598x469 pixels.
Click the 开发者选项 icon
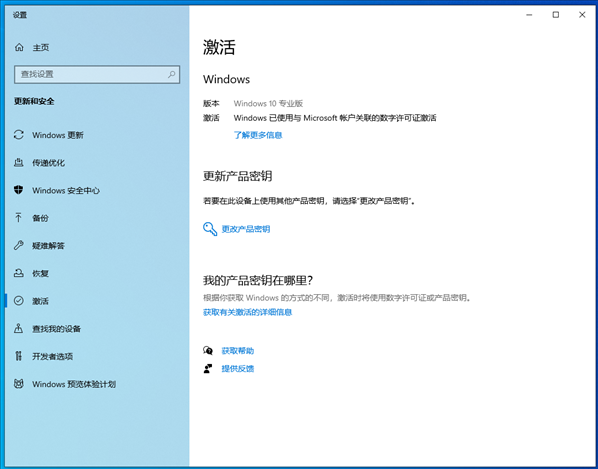pos(19,356)
